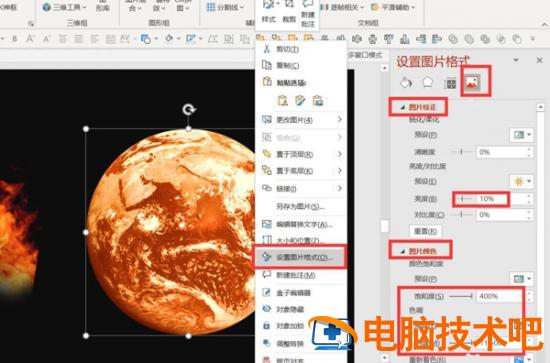Click the 清晰度 slider
This screenshot has width=550, height=363.
click(461, 152)
